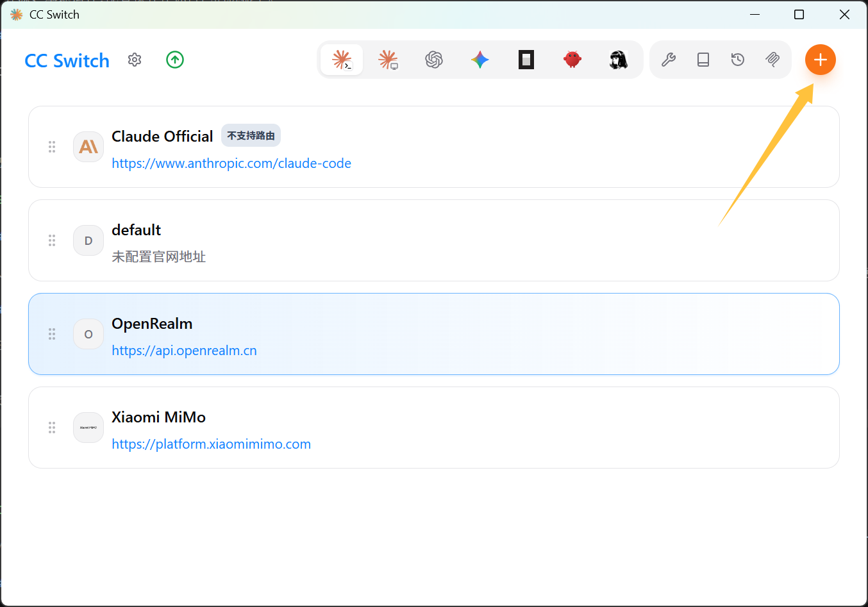Screen dimensions: 868x607
Task: Click the drag handle of Xiaomi MiMo
Action: (52, 428)
